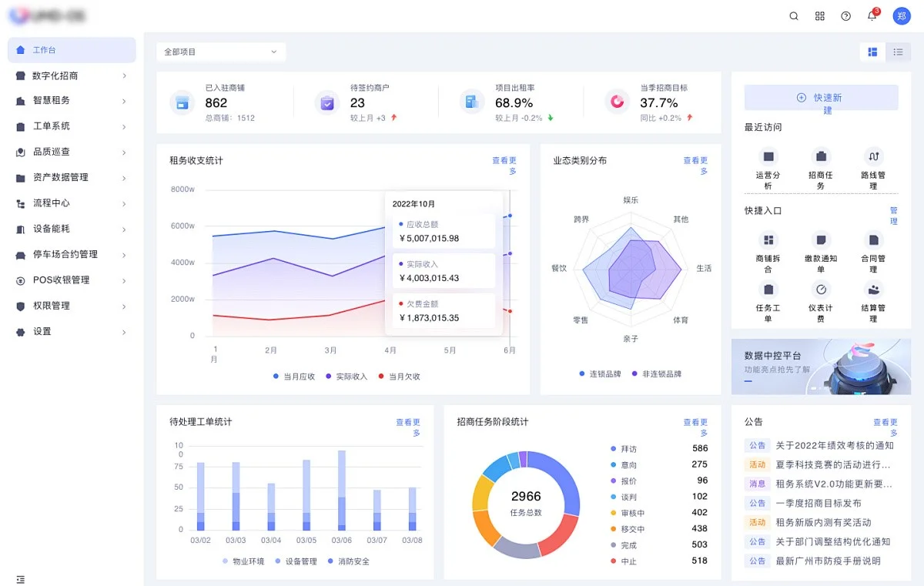The image size is (924, 586).
Task: Click the 快速新建 button
Action: [x=821, y=98]
